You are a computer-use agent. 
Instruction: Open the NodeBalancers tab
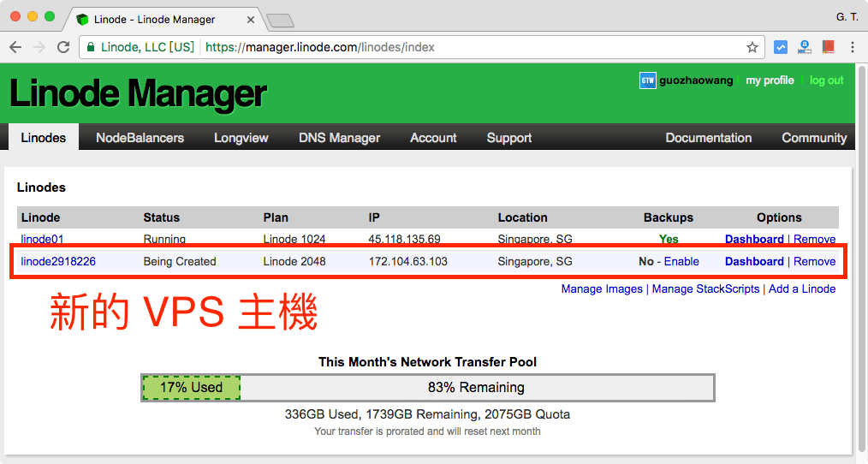tap(140, 138)
